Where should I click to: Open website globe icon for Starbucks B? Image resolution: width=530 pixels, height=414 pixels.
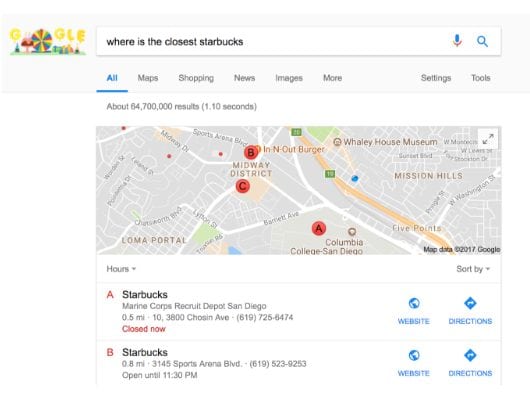coord(414,355)
